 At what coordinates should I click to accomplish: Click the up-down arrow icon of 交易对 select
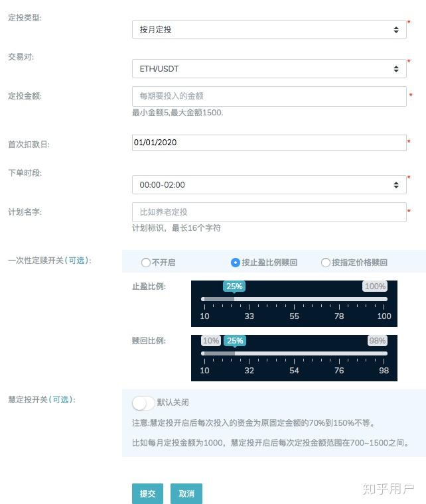click(396, 69)
